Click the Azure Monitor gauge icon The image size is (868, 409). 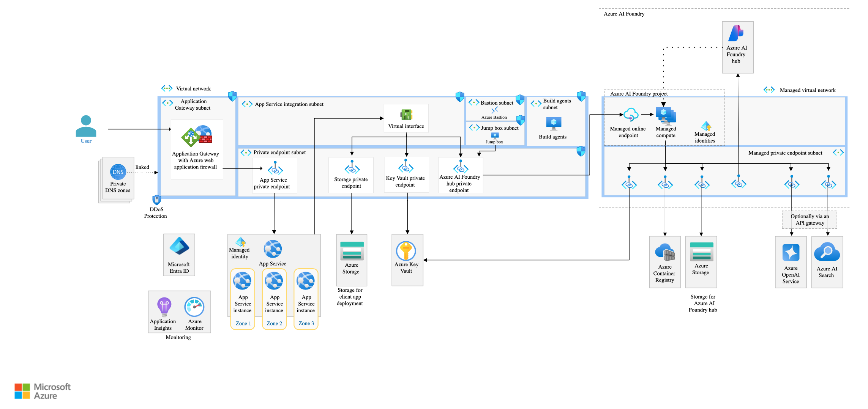[x=194, y=307]
